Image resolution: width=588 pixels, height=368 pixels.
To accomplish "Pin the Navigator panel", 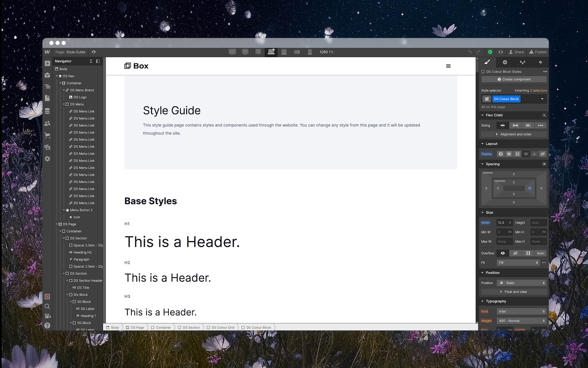I will pos(98,61).
